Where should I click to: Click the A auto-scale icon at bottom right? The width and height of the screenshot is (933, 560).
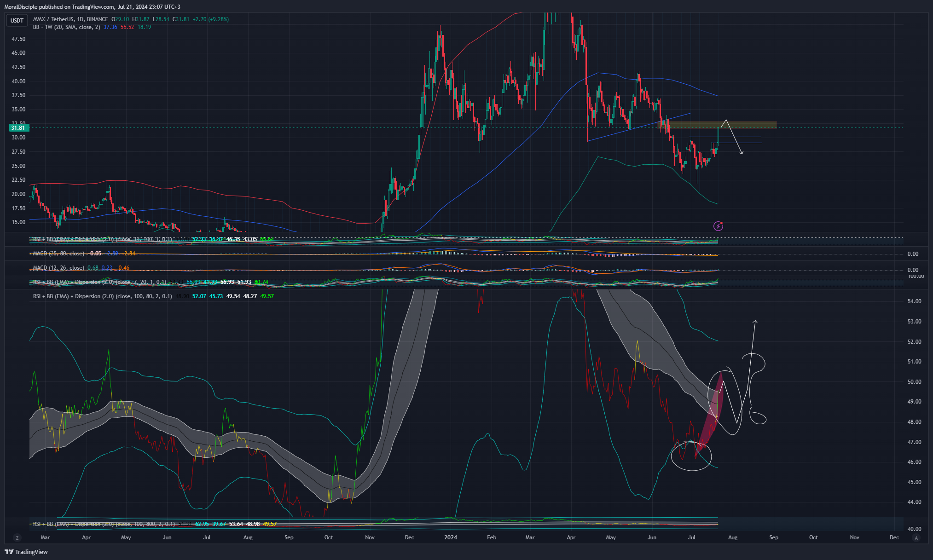click(916, 537)
